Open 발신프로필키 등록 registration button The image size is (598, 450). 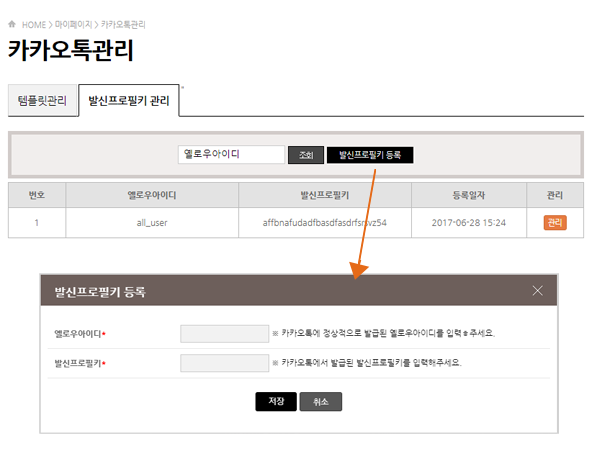click(370, 155)
